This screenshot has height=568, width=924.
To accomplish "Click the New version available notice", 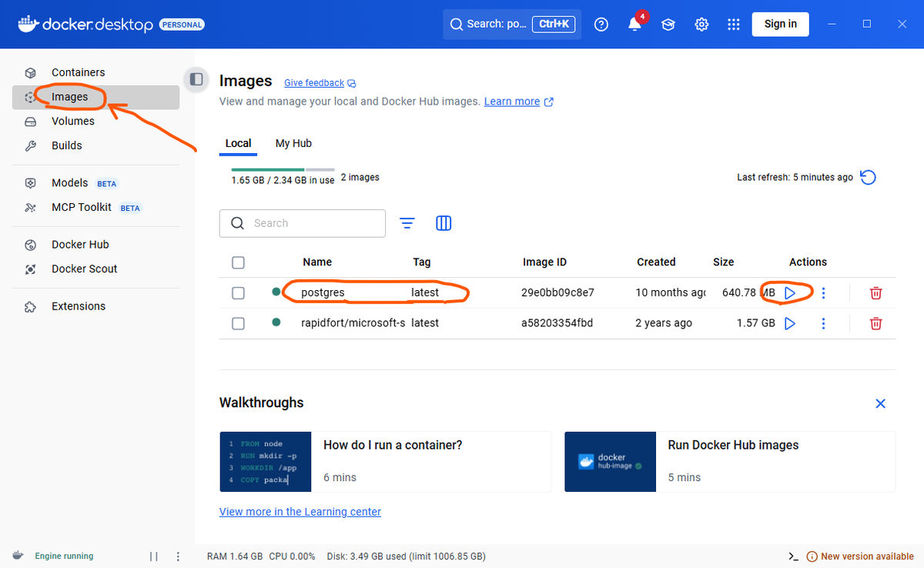I will coord(859,556).
